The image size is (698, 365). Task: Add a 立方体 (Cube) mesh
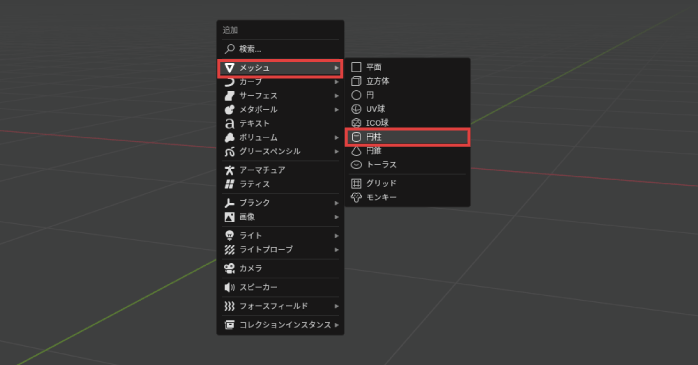point(407,81)
